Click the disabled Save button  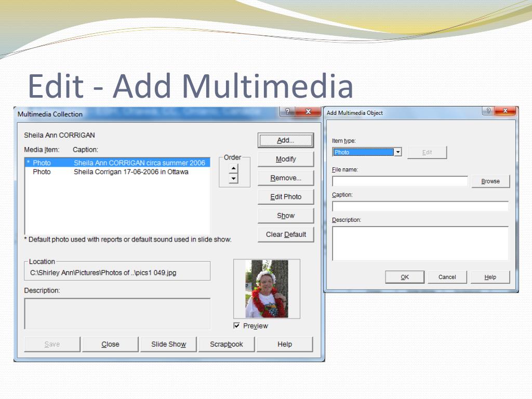coord(52,344)
